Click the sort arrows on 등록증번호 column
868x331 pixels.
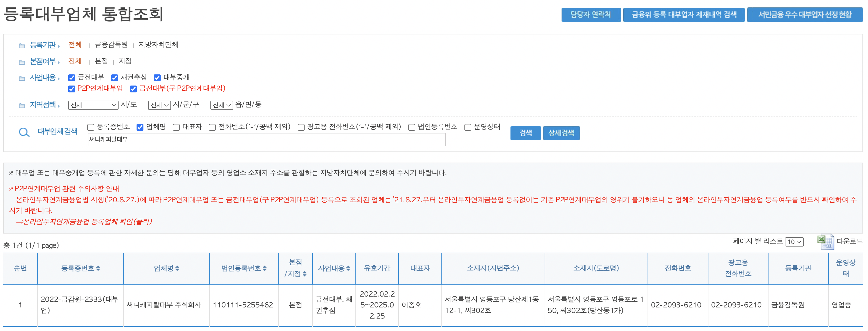tap(99, 268)
